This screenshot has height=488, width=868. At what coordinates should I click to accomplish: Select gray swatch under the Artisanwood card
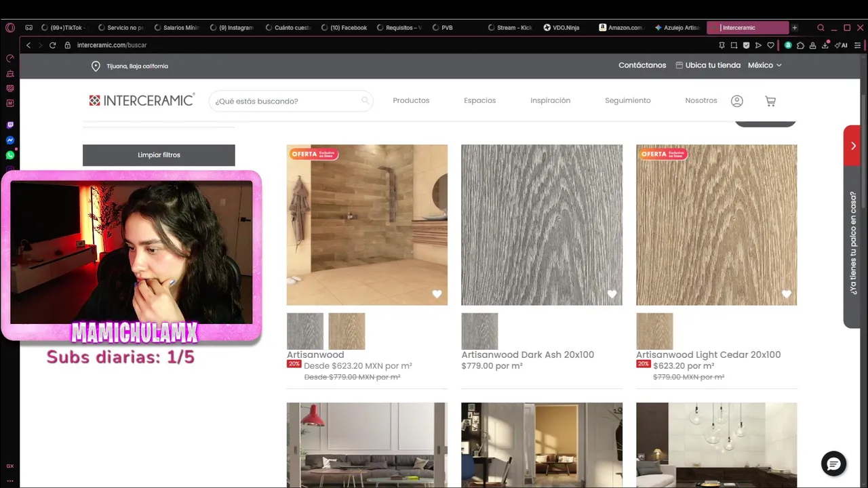(305, 331)
